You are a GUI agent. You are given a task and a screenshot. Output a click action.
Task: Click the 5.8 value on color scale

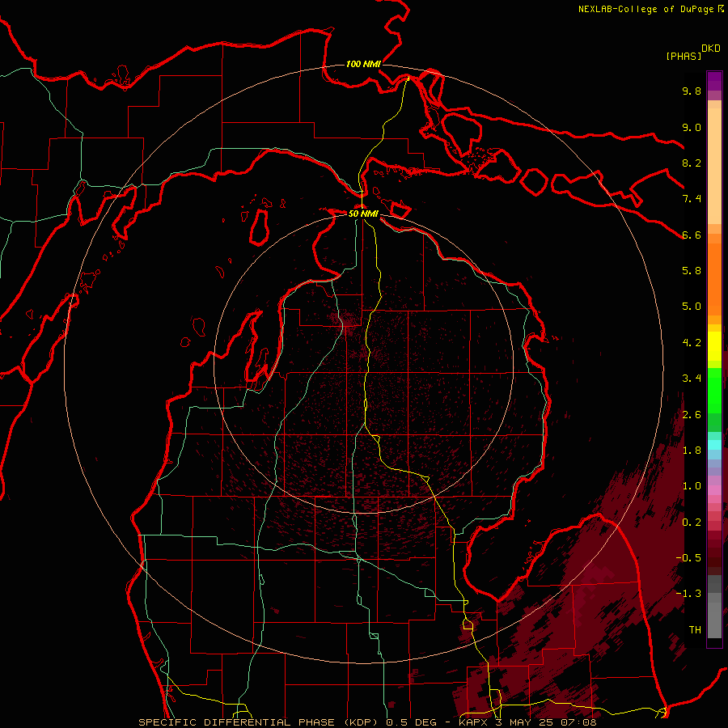pos(692,271)
